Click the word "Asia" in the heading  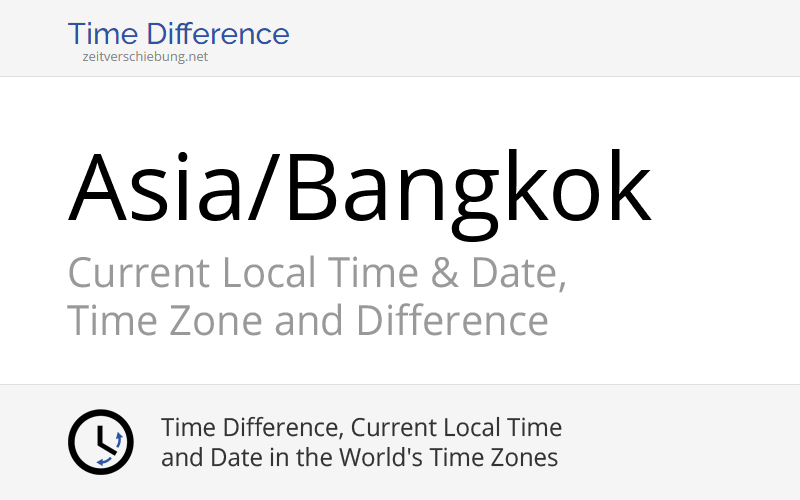154,188
